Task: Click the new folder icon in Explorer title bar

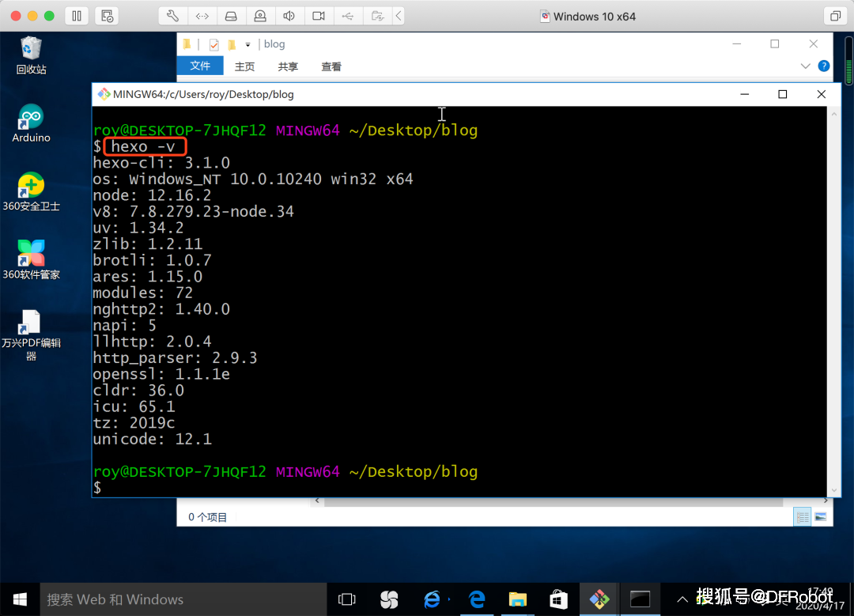Action: tap(232, 44)
